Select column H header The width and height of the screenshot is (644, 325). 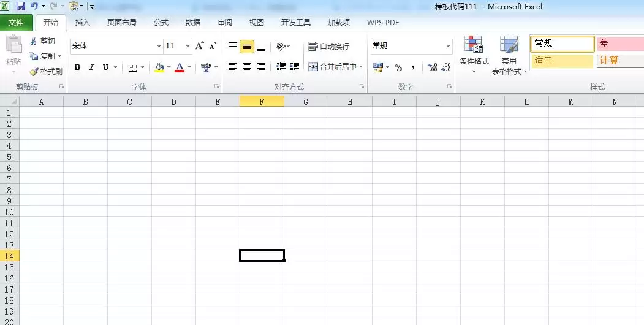350,102
